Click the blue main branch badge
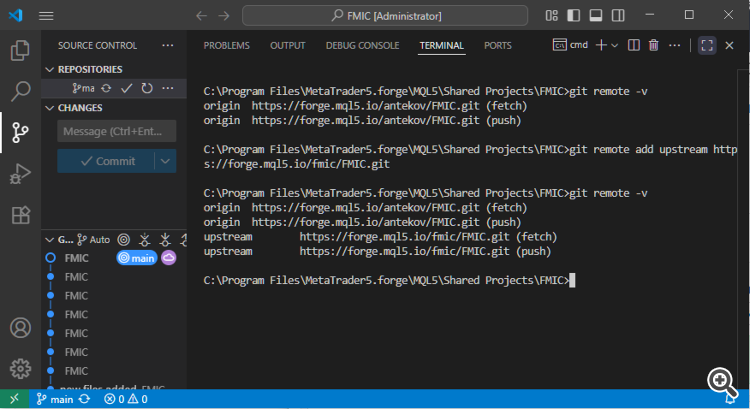750x409 pixels. 137,258
